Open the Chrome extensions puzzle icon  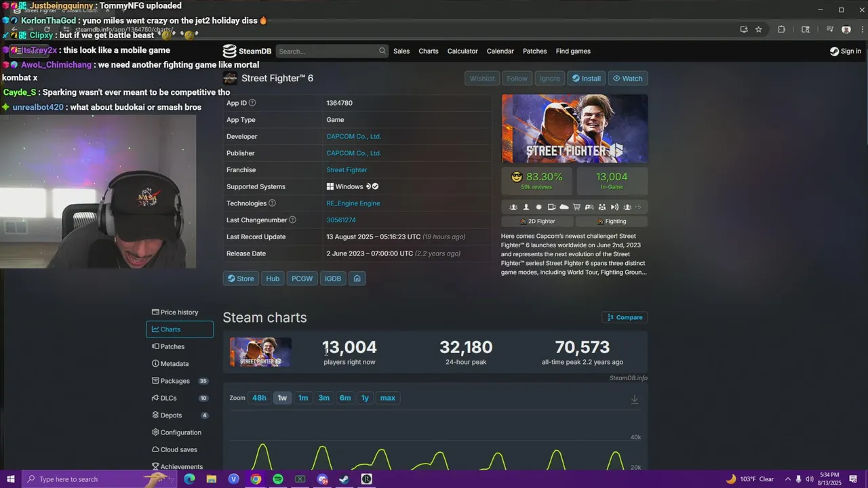point(781,29)
